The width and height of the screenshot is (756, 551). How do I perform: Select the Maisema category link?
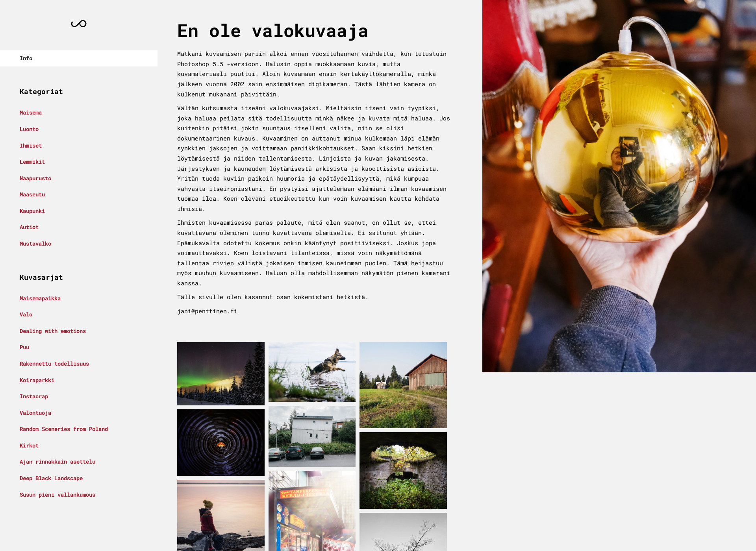tap(31, 112)
